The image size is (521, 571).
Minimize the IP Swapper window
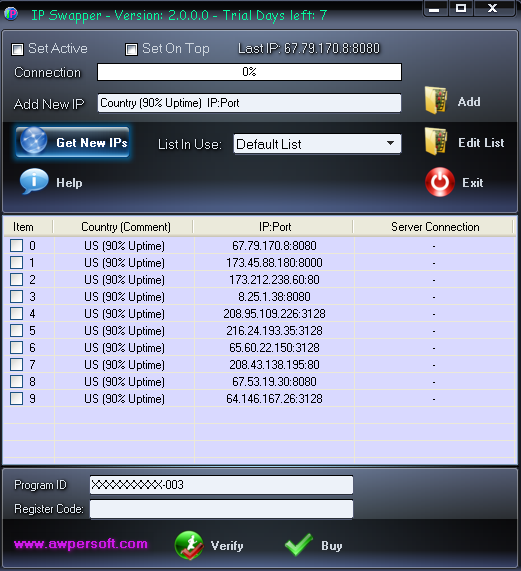pos(434,9)
